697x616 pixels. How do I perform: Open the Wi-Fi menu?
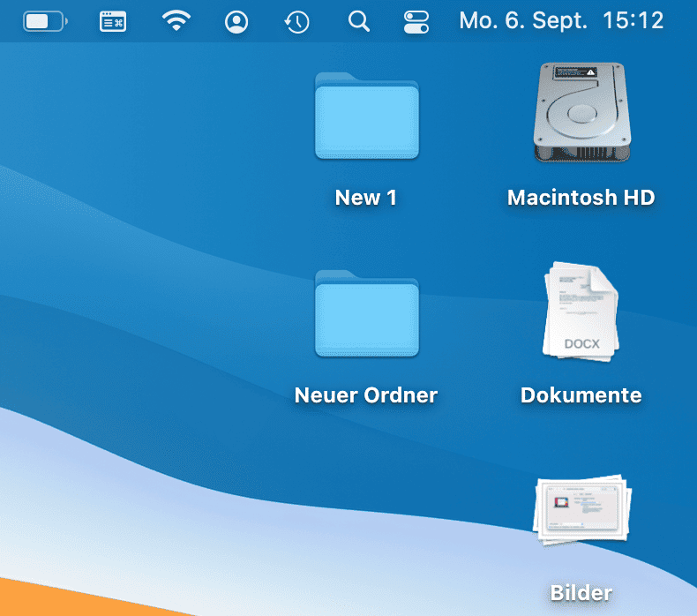pos(177,21)
